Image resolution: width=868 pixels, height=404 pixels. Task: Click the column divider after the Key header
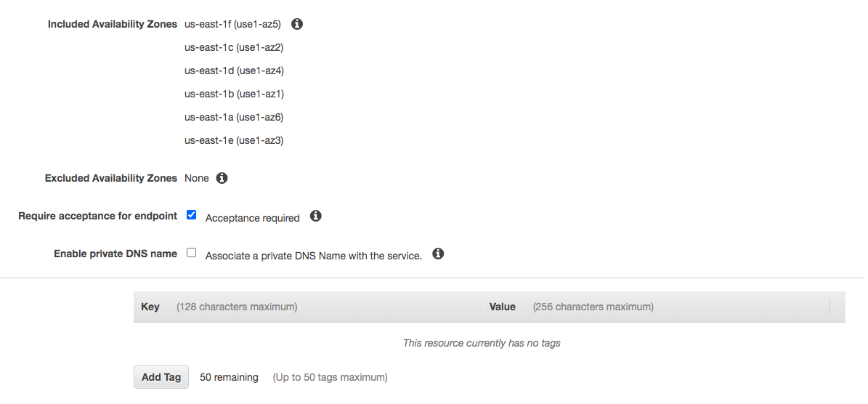[482, 307]
